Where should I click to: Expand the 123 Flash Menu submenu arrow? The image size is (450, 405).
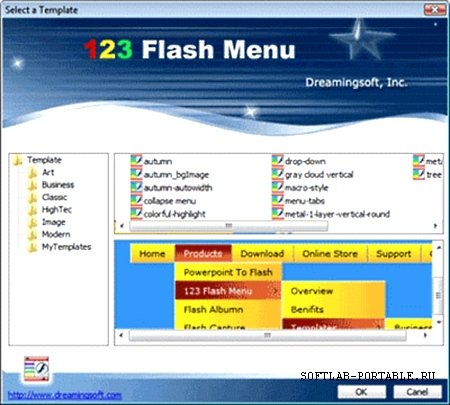click(x=275, y=291)
